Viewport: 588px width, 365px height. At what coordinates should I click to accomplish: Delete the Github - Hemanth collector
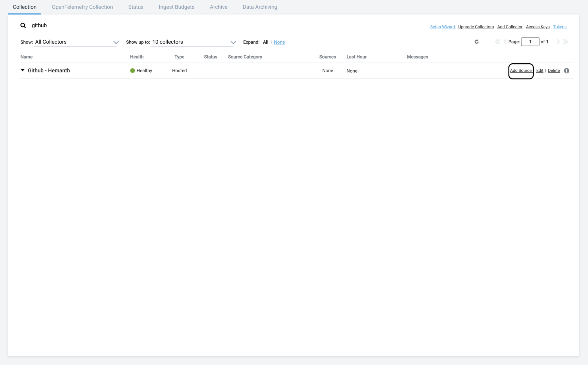tap(554, 71)
